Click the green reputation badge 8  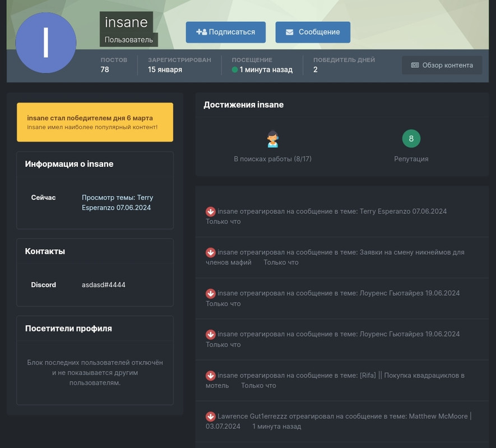click(411, 138)
